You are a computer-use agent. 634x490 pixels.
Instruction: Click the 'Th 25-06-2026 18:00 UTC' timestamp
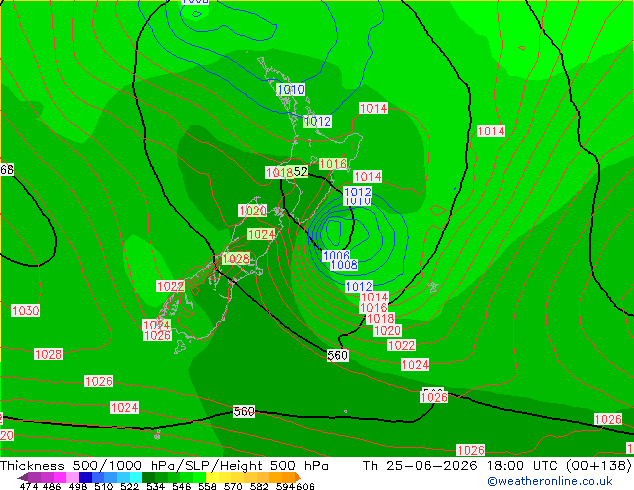click(x=462, y=466)
